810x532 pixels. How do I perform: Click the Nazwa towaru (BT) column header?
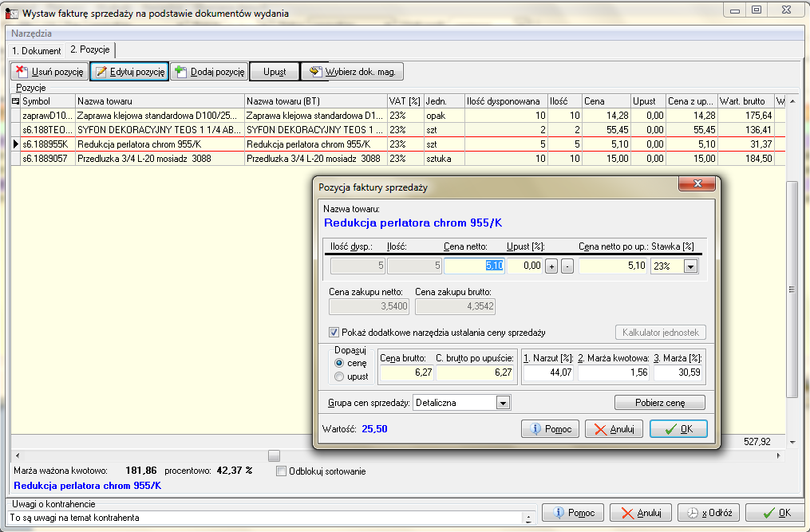316,101
